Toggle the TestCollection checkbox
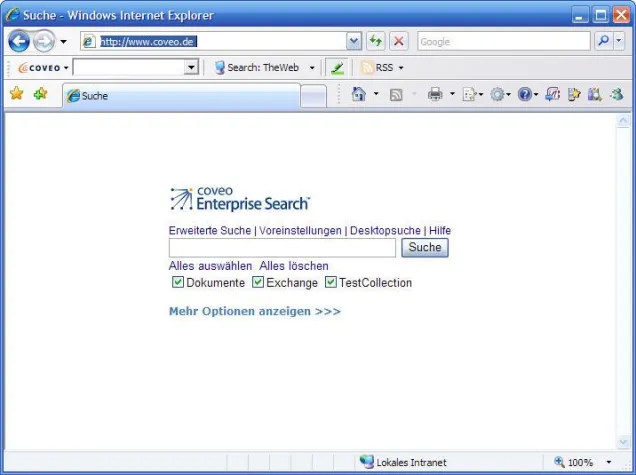The height and width of the screenshot is (475, 636). (x=331, y=283)
